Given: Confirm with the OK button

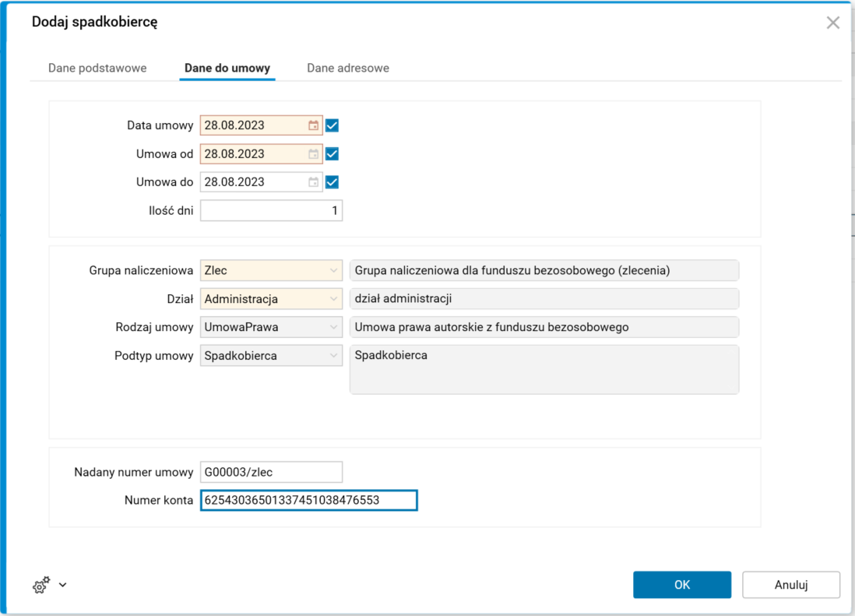Looking at the screenshot, I should click(x=681, y=585).
